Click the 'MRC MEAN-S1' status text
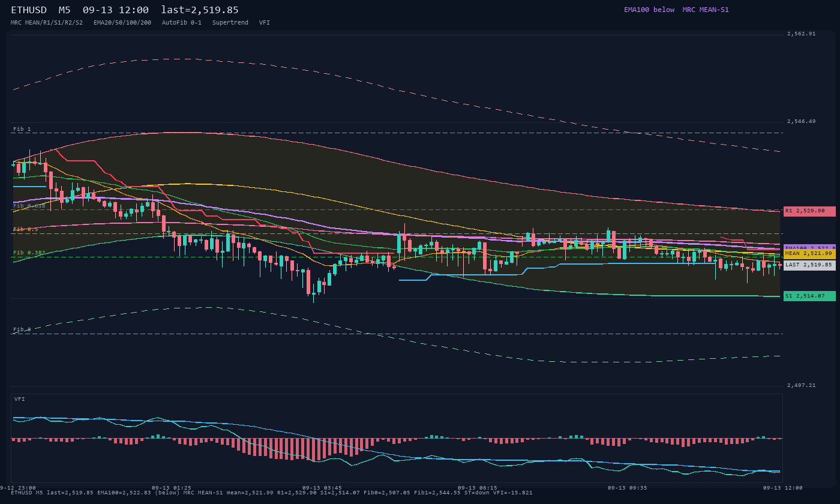 tap(706, 10)
